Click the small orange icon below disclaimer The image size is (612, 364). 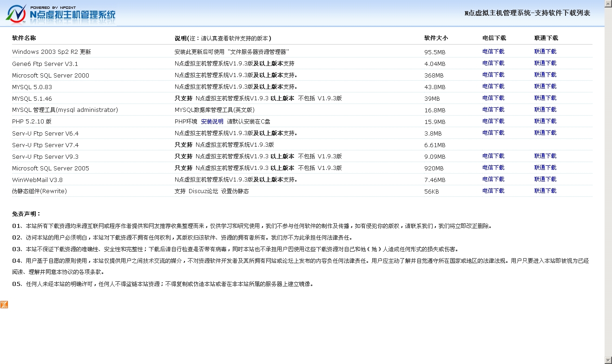pyautogui.click(x=4, y=305)
